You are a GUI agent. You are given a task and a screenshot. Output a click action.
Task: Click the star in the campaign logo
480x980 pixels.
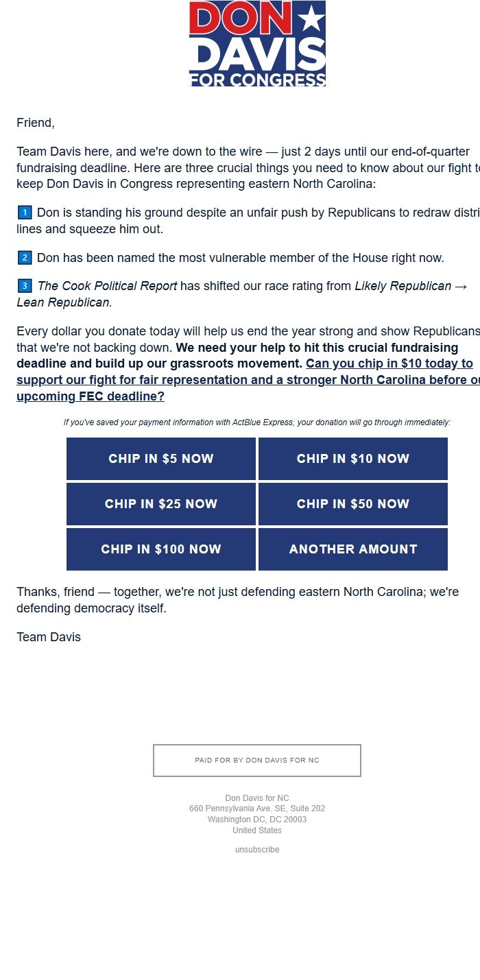tap(312, 16)
